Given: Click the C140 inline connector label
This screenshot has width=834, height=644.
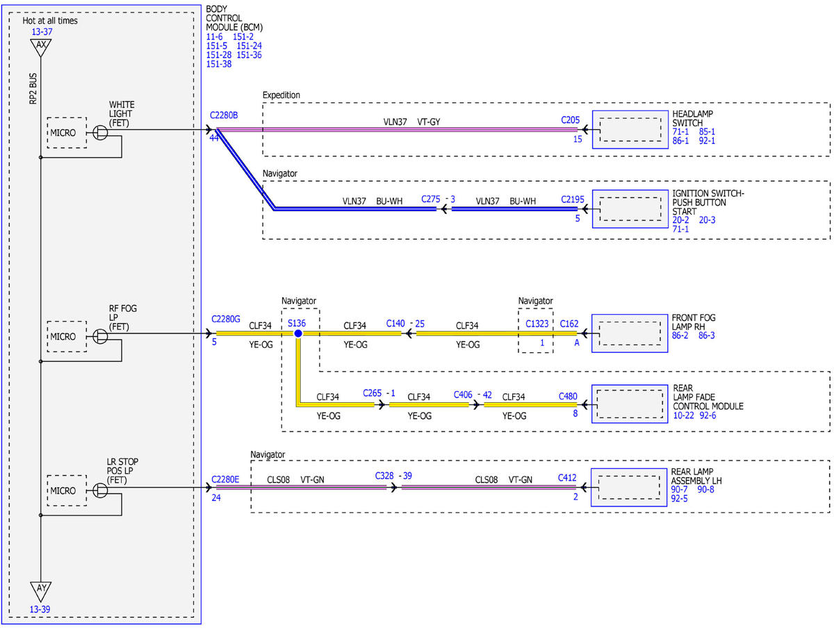Looking at the screenshot, I should [x=395, y=324].
